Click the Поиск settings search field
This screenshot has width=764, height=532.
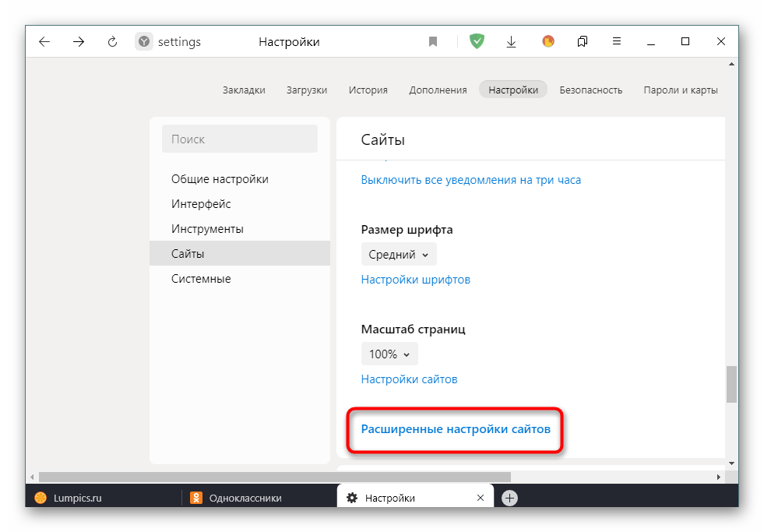239,139
